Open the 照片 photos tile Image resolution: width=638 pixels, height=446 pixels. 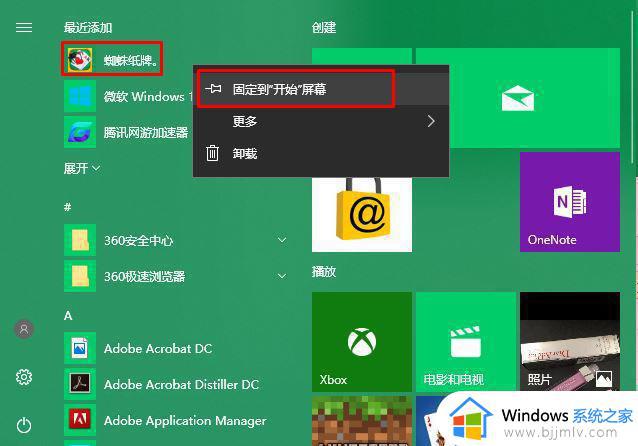click(x=570, y=342)
